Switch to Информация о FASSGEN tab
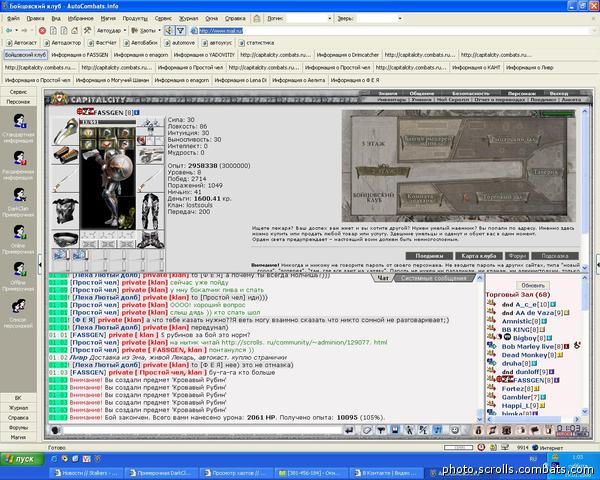This screenshot has width=600, height=480. pyautogui.click(x=80, y=55)
